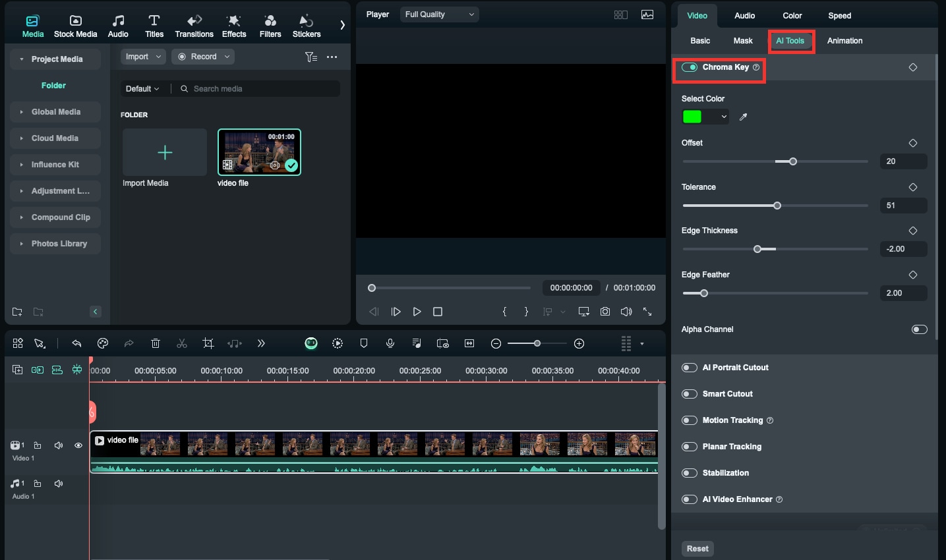Show more media categories arrow
Viewport: 946px width, 560px height.
coord(342,25)
